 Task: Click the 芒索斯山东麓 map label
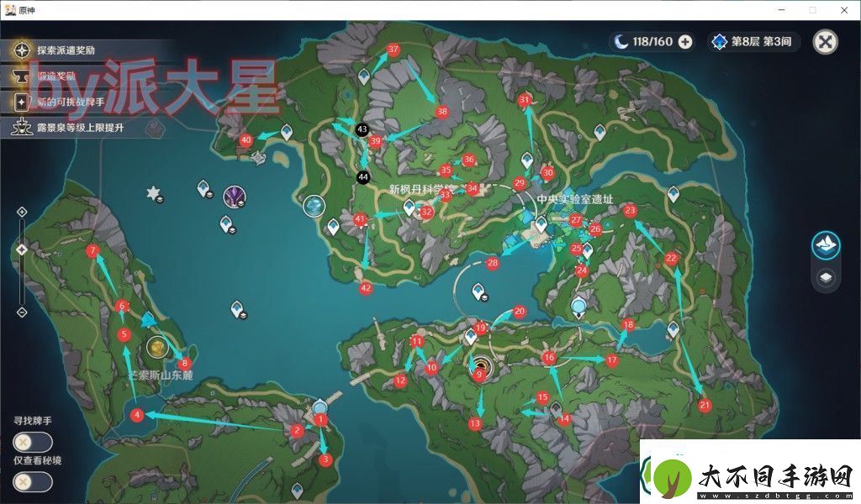pos(161,375)
